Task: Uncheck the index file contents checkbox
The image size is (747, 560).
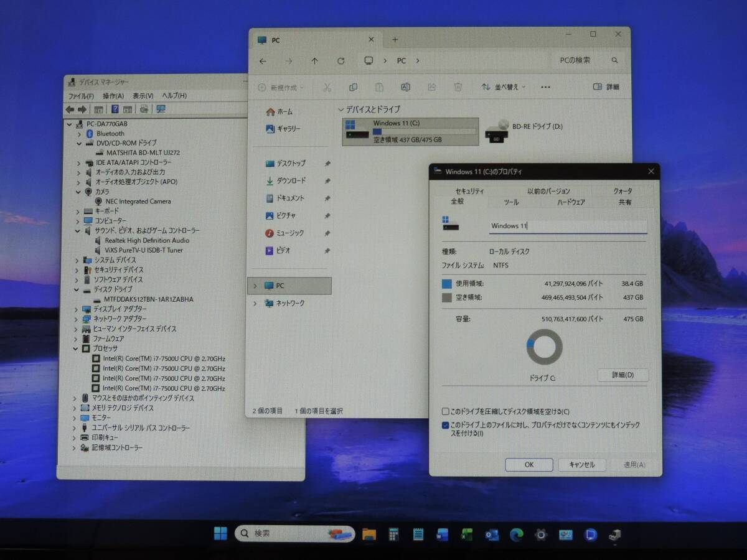Action: pos(445,425)
